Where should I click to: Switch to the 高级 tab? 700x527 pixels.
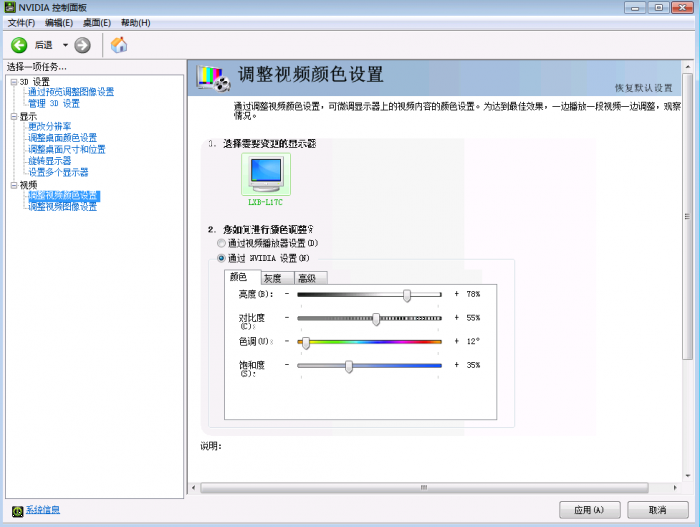(x=311, y=278)
